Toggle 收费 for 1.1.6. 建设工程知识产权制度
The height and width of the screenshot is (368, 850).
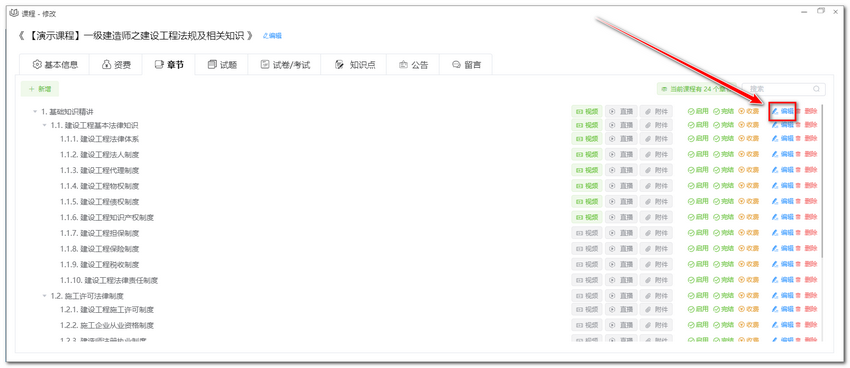(749, 217)
